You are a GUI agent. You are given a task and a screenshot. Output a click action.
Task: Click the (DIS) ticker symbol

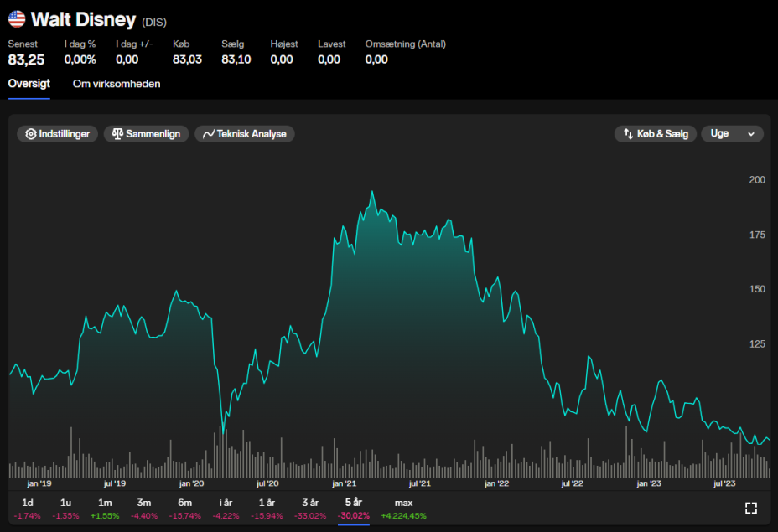pyautogui.click(x=154, y=23)
